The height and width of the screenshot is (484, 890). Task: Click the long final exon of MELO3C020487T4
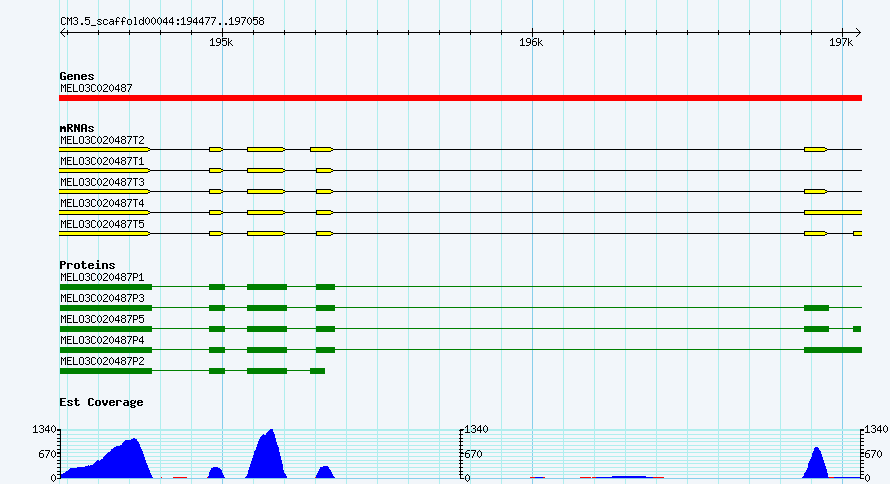[x=833, y=213]
